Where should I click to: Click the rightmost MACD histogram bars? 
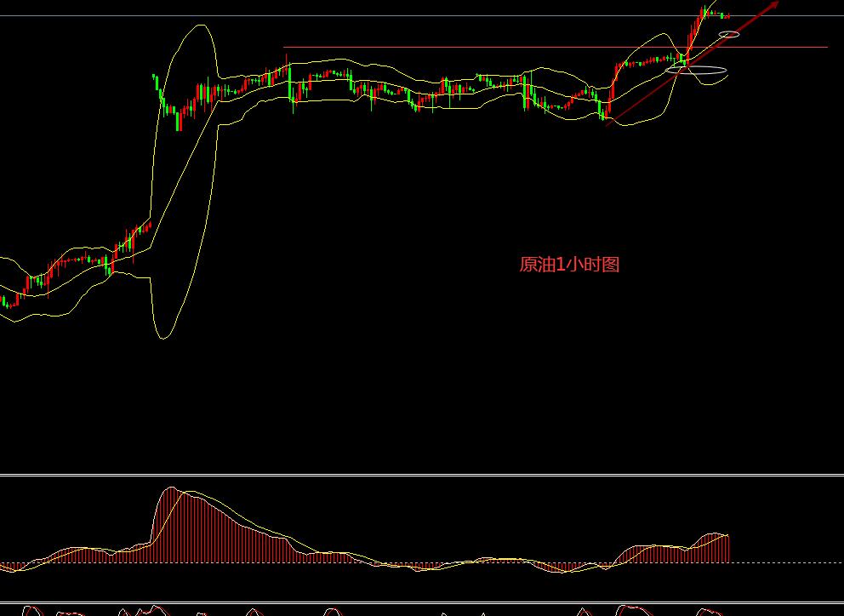725,549
